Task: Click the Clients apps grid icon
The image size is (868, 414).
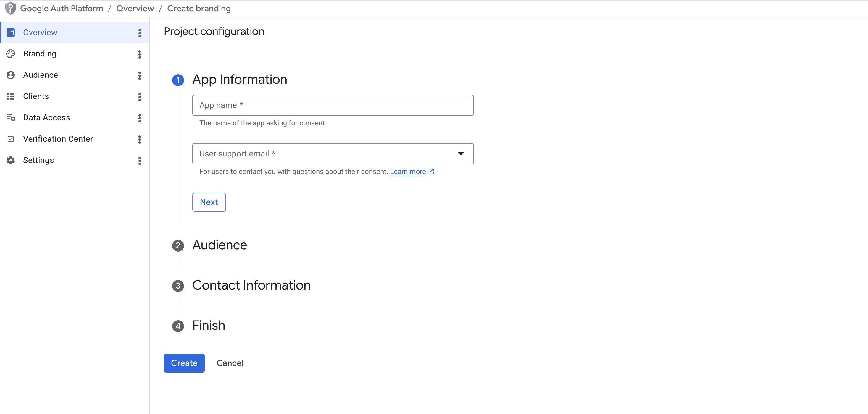Action: (11, 96)
